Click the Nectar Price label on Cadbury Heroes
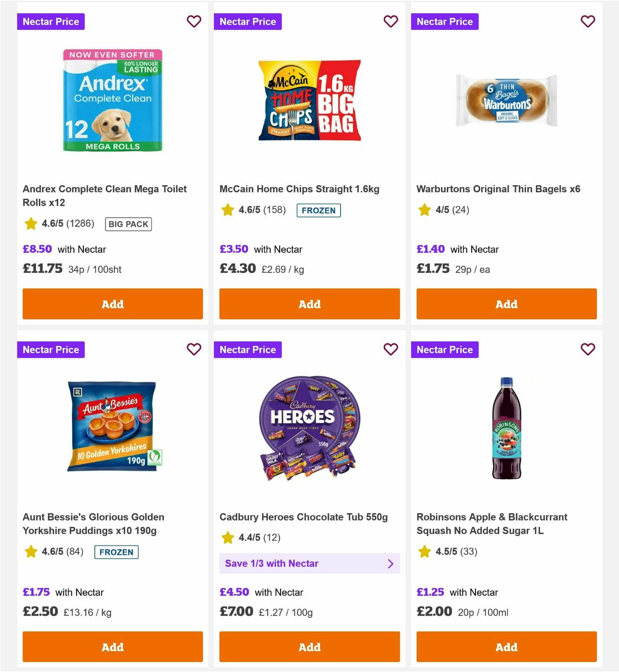This screenshot has width=619, height=672. tap(248, 350)
